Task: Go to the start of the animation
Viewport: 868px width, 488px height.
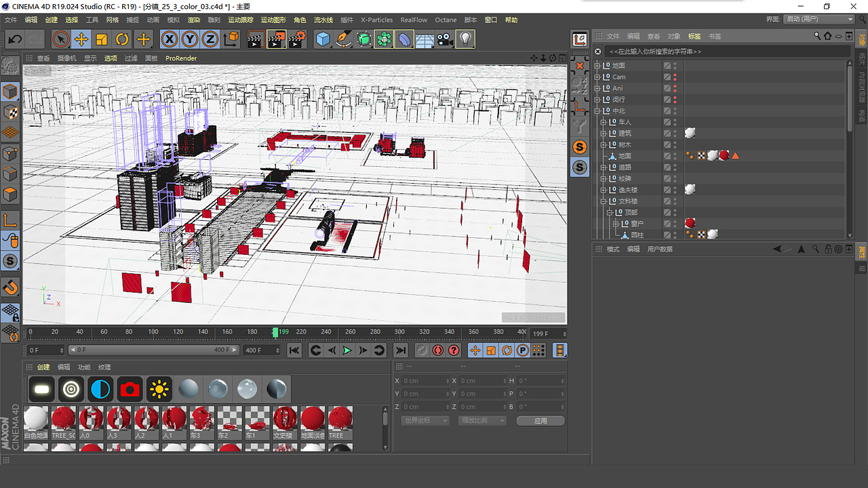Action: click(x=294, y=350)
